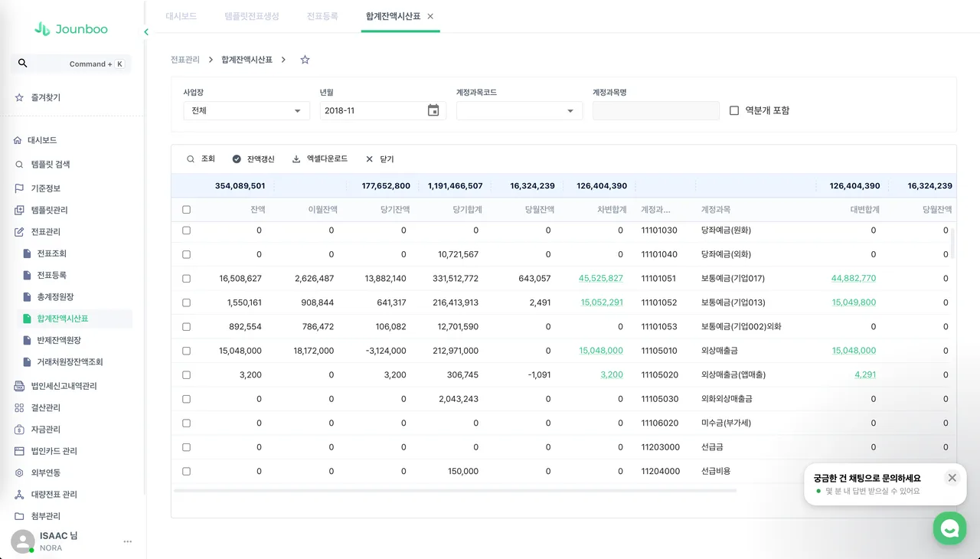Screen dimensions: 980x559
Task: Select checkbox for row 11204000 선급비용
Action: pyautogui.click(x=186, y=472)
